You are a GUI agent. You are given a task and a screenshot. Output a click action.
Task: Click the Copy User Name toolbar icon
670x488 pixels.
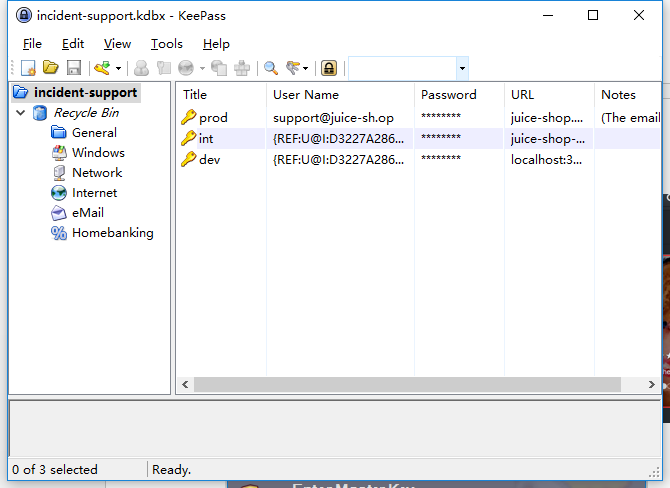[x=141, y=68]
